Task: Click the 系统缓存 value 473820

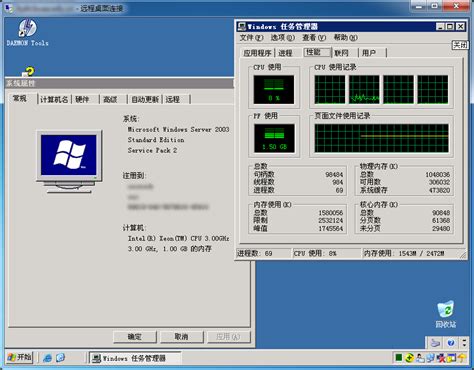Action: [439, 190]
